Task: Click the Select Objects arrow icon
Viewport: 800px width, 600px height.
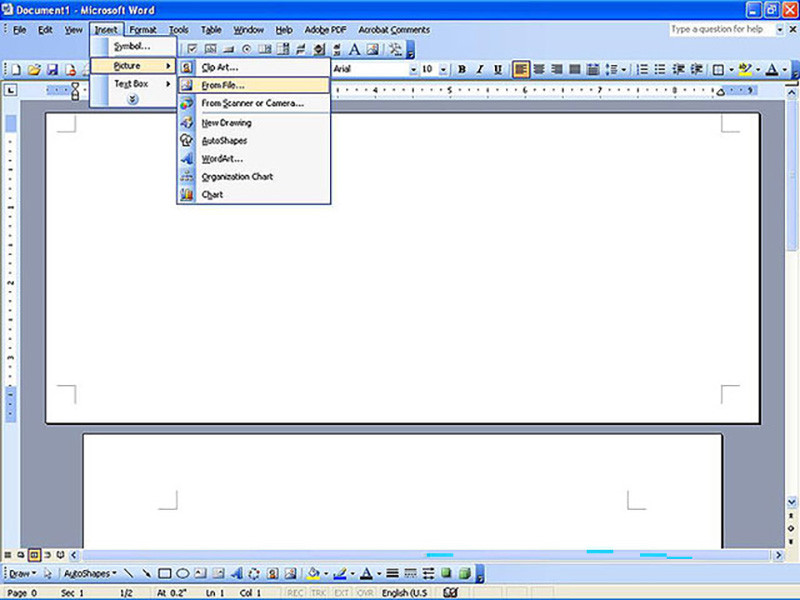Action: (x=47, y=573)
